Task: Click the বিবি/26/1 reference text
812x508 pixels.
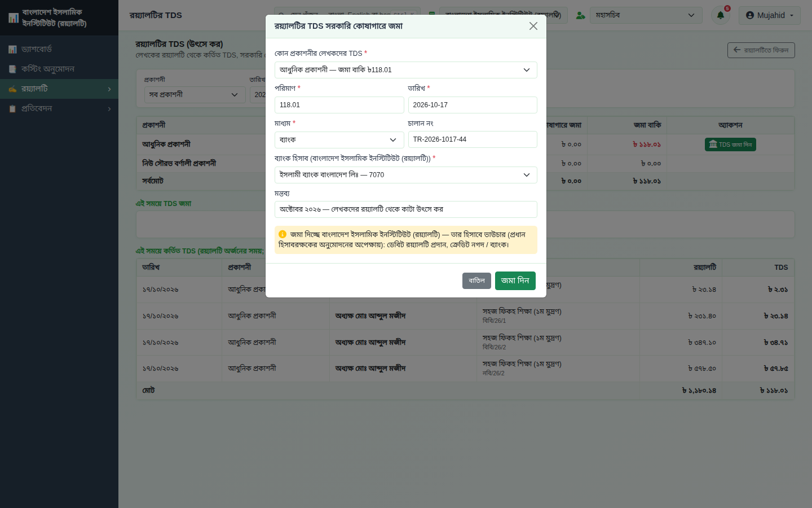Action: (x=494, y=321)
